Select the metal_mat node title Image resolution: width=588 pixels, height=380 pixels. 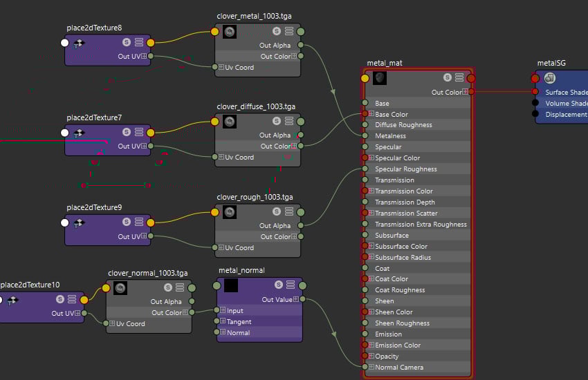[385, 63]
